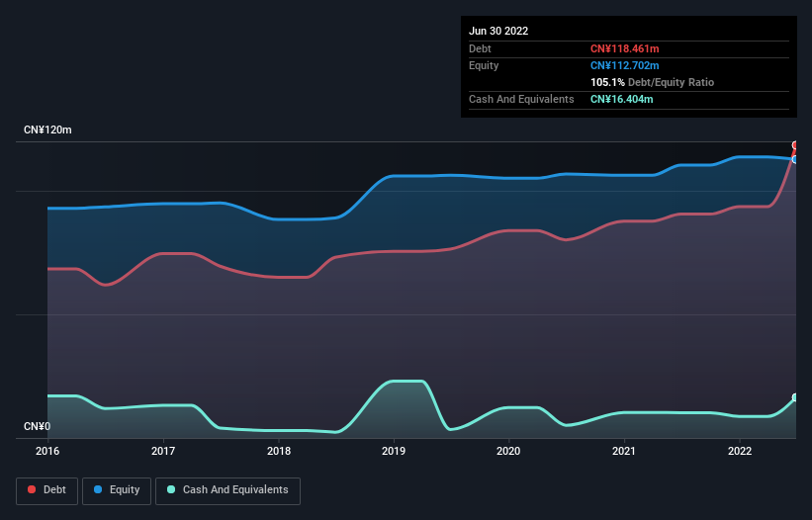812x520 pixels.
Task: Click the 2020 x-axis label
Action: (x=508, y=451)
